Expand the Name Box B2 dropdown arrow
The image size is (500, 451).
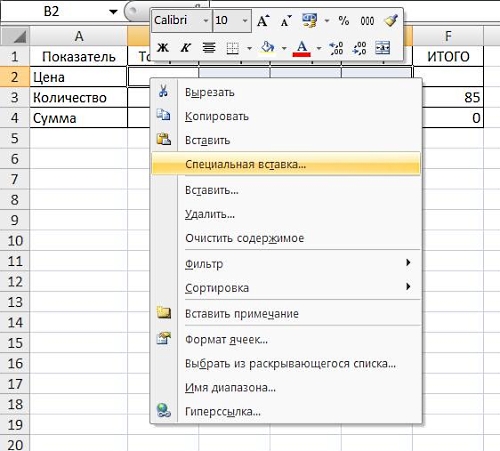point(113,12)
